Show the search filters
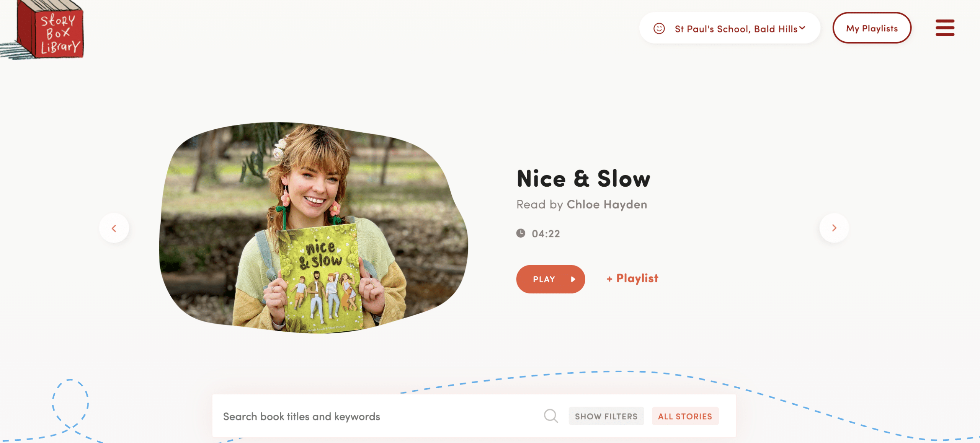The height and width of the screenshot is (443, 980). coord(606,416)
